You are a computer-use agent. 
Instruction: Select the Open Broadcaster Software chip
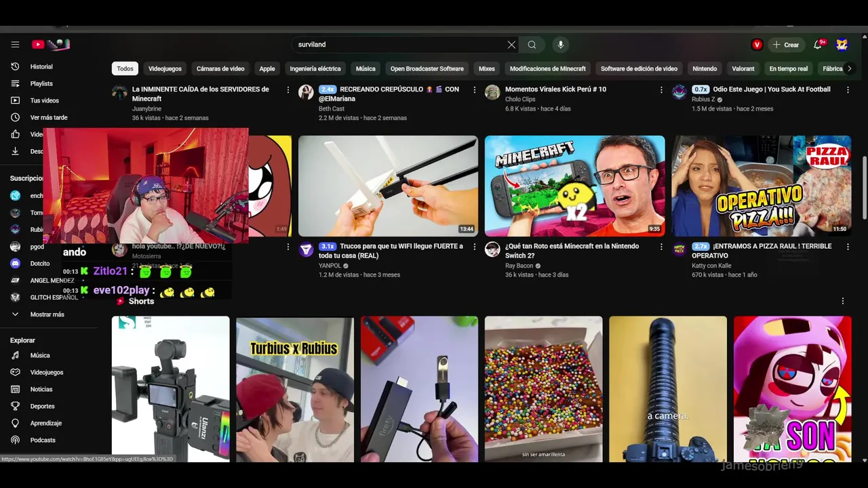427,68
